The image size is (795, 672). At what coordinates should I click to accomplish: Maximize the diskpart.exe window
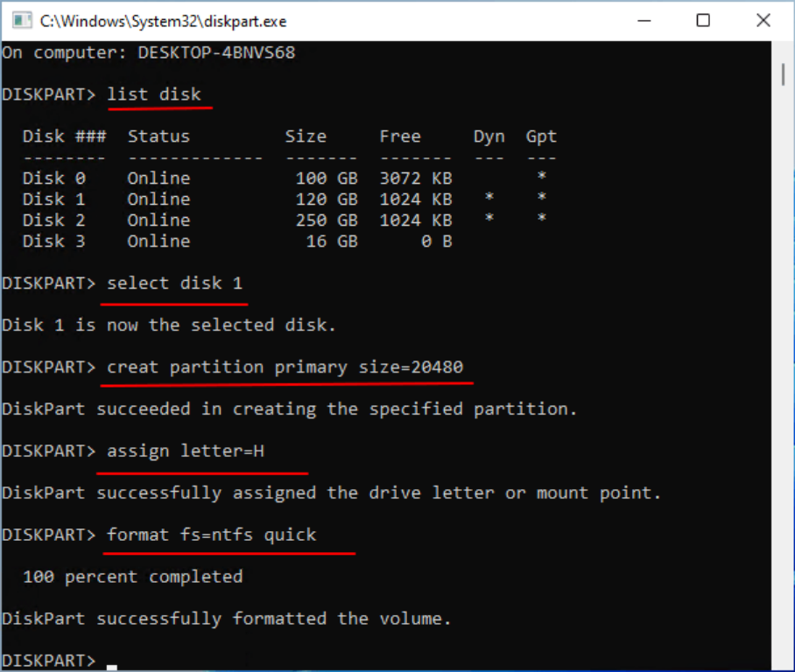coord(703,21)
